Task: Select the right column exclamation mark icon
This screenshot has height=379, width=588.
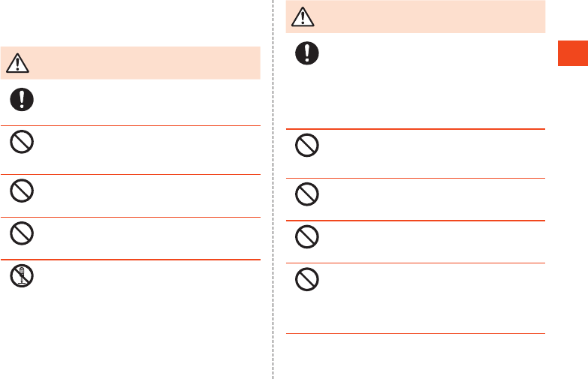Action: pos(308,53)
